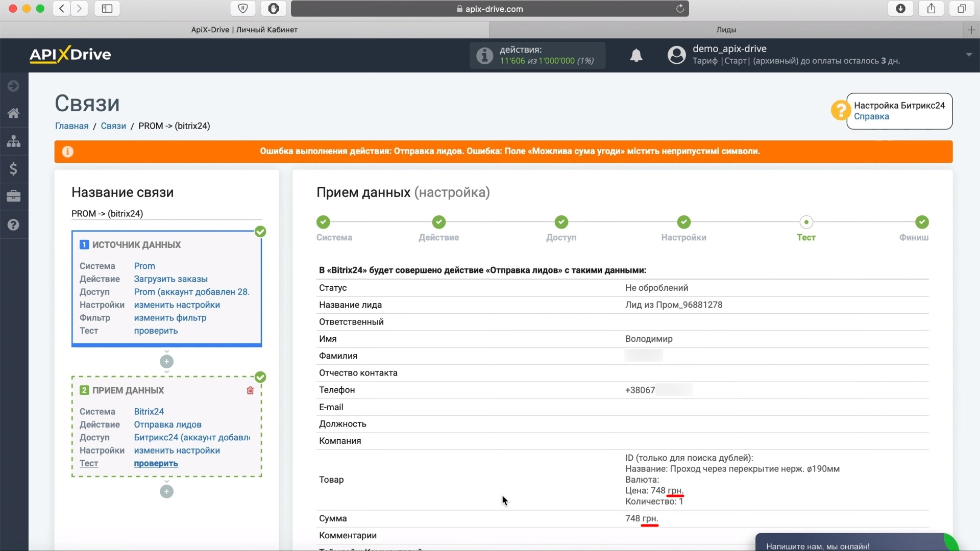Screen dimensions: 980x551
Task: Click Отправка лидов action link
Action: tap(167, 424)
